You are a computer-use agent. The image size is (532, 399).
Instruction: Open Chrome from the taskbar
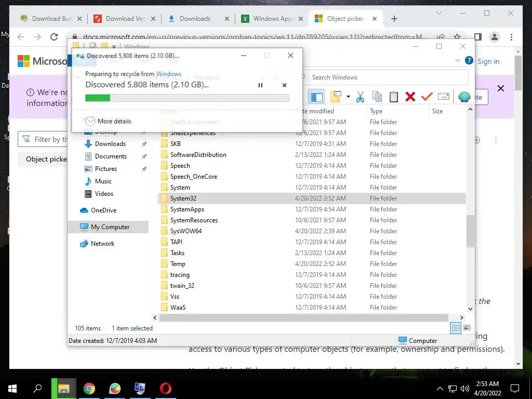[x=89, y=389]
